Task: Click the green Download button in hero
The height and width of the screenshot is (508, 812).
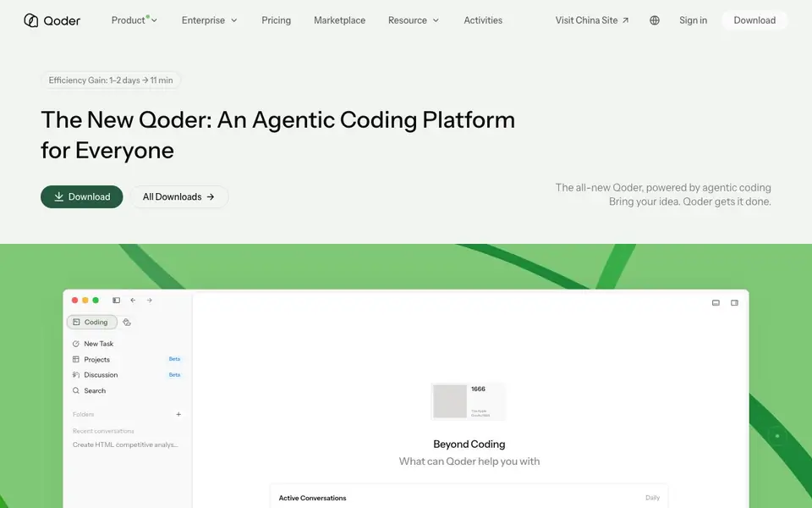Action: pyautogui.click(x=82, y=197)
